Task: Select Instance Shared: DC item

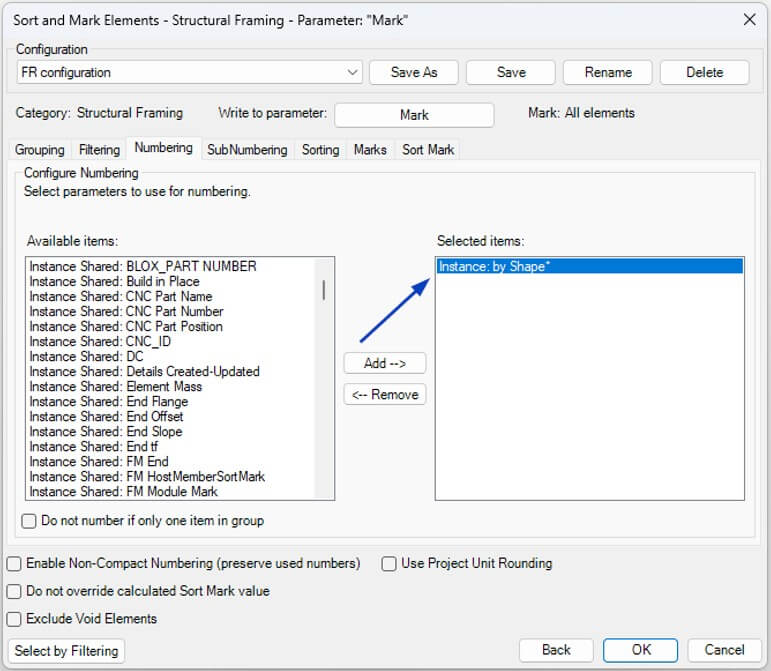Action: (x=171, y=356)
